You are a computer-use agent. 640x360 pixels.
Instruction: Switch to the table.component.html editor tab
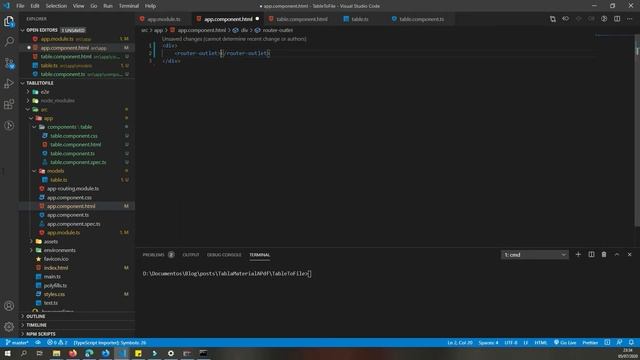click(x=301, y=19)
